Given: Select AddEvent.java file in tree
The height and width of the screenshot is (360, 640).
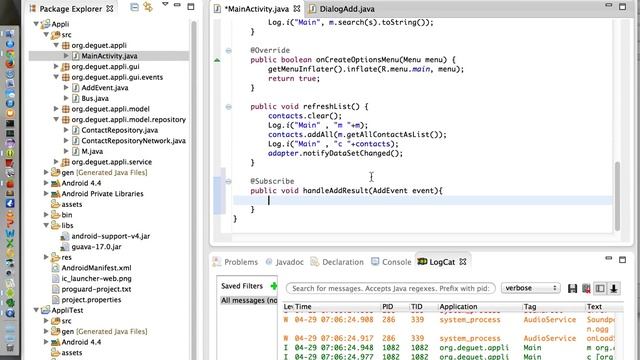Looking at the screenshot, I should coord(104,88).
